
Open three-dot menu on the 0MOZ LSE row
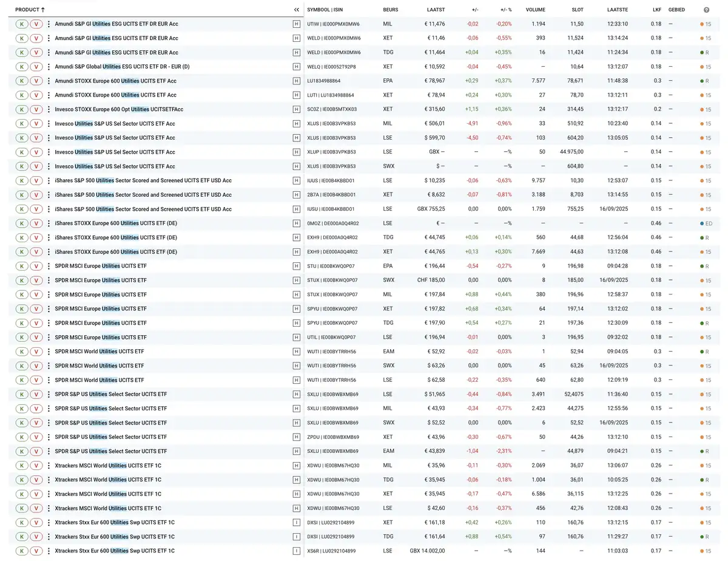pyautogui.click(x=49, y=223)
